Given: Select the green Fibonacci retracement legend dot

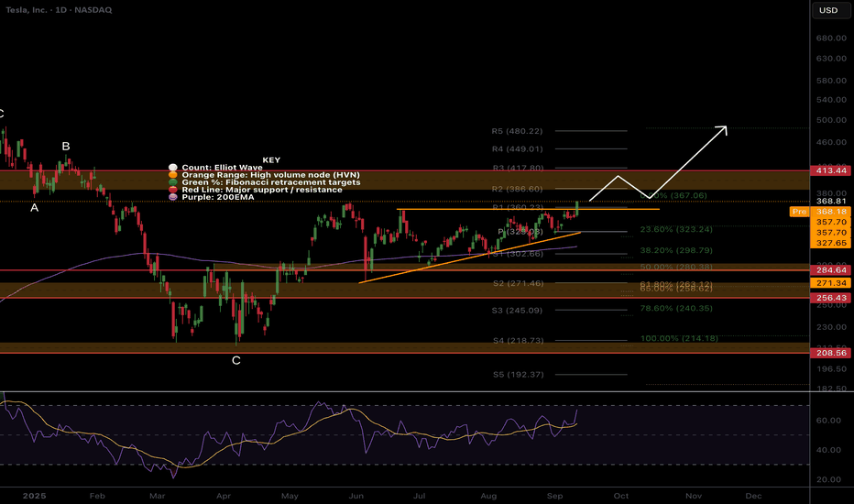Looking at the screenshot, I should click(x=173, y=182).
